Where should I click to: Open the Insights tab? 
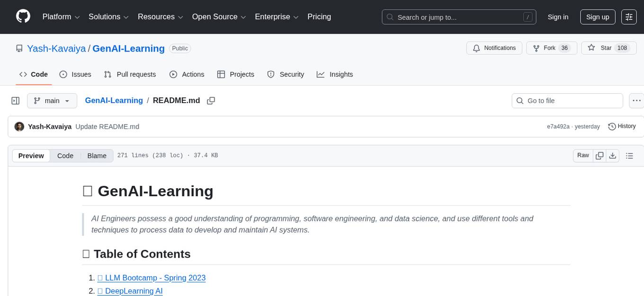[335, 74]
